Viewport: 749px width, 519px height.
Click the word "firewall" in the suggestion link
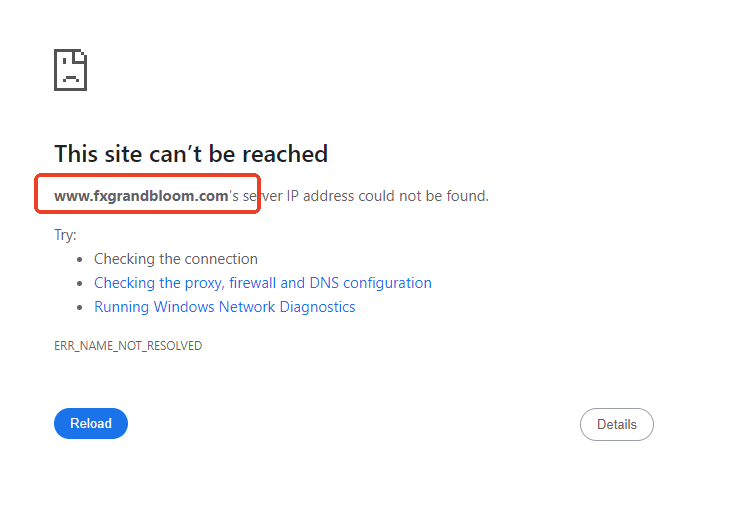[x=250, y=283]
